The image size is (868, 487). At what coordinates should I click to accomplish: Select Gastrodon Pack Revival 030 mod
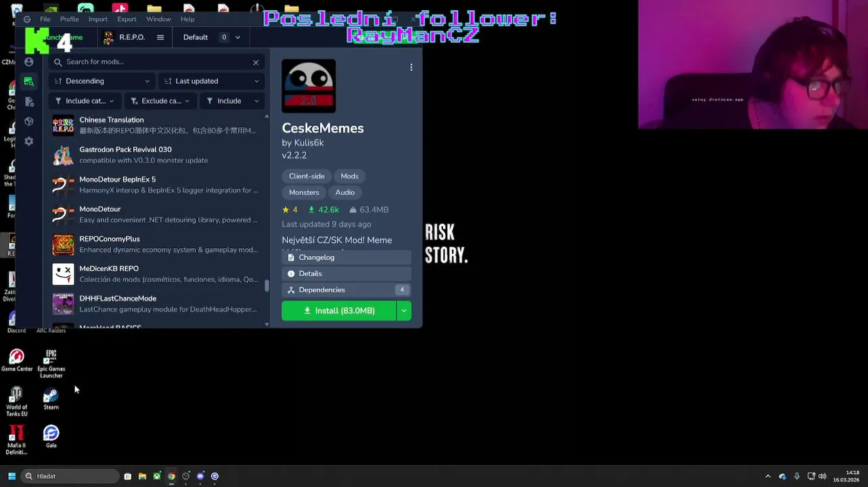pyautogui.click(x=157, y=155)
